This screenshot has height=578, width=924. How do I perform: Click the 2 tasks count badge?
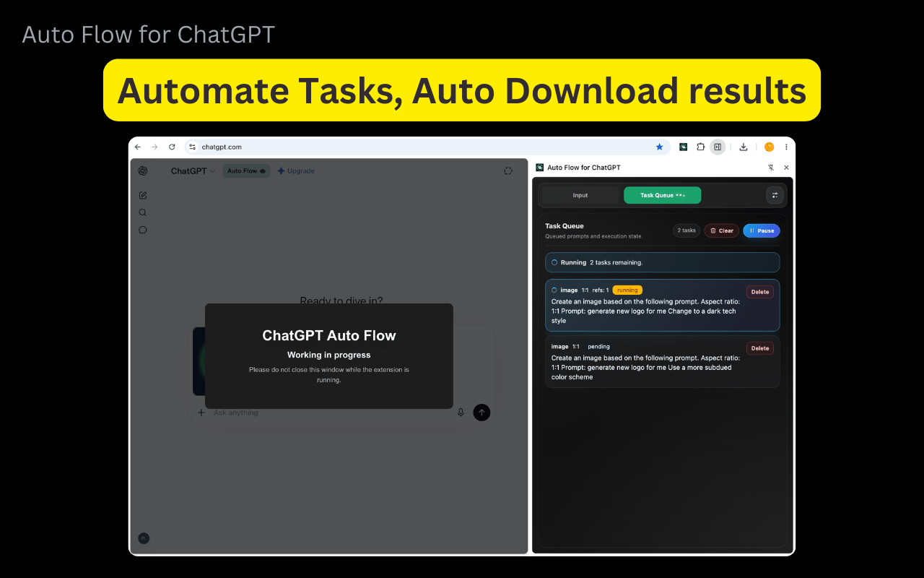[687, 230]
